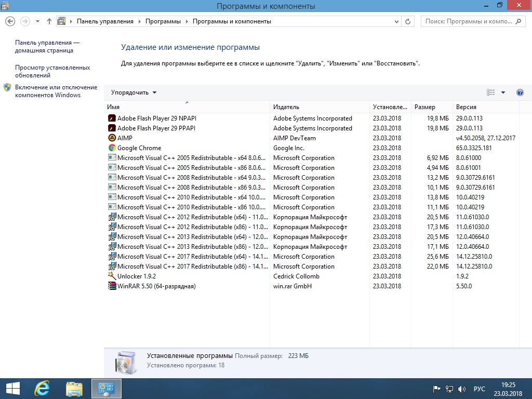Image resolution: width=532 pixels, height=399 pixels.
Task: Click icon of Visual C++ 2017 (x86) entry
Action: [112, 267]
